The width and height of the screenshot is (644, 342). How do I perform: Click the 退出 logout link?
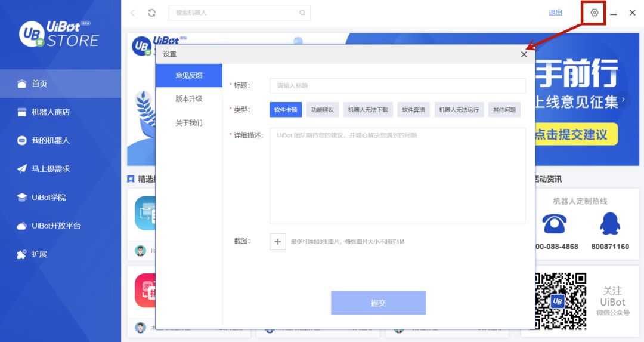[555, 13]
